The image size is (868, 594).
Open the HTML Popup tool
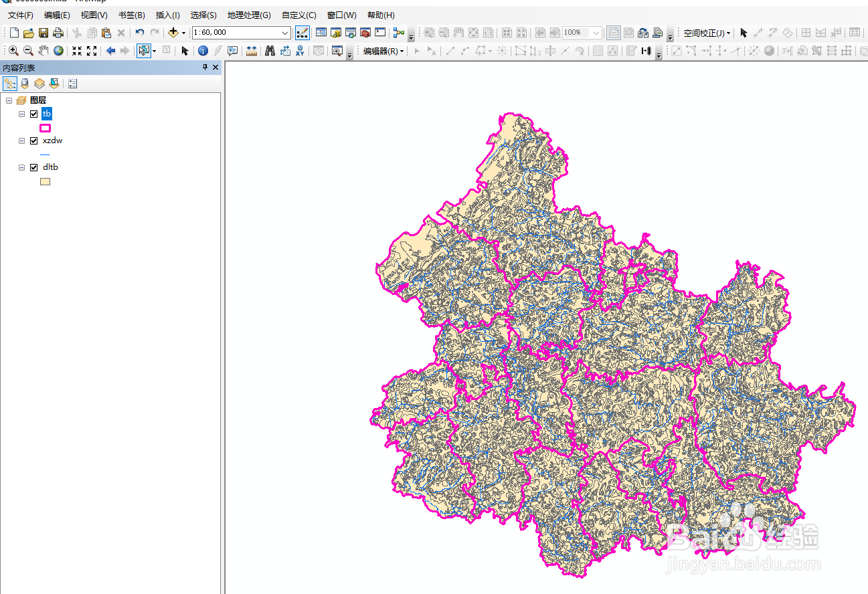(x=232, y=51)
